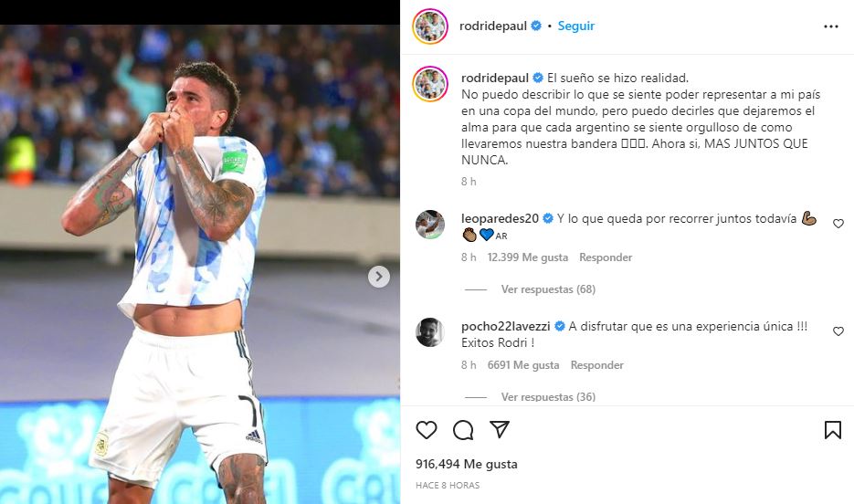Reply to pocho22lavezzi's comment

point(597,364)
